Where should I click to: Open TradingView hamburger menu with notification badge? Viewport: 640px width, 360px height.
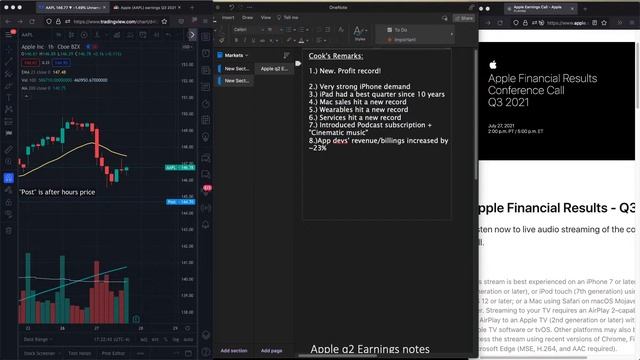[9, 34]
